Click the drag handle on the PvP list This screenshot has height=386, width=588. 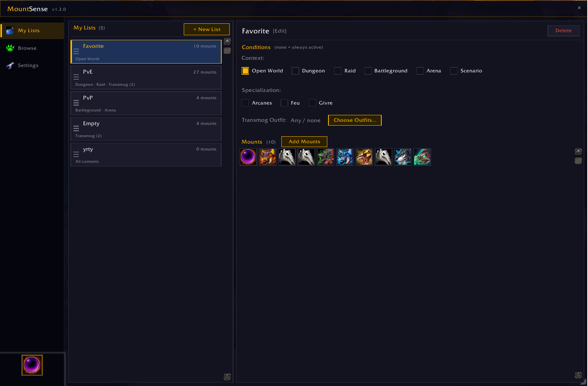(76, 103)
